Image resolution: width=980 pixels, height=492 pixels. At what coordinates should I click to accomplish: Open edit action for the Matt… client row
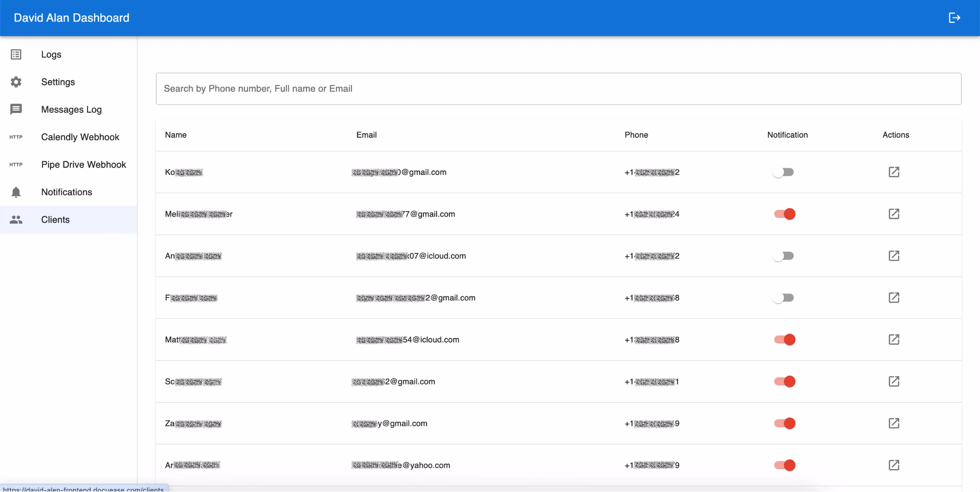tap(894, 339)
